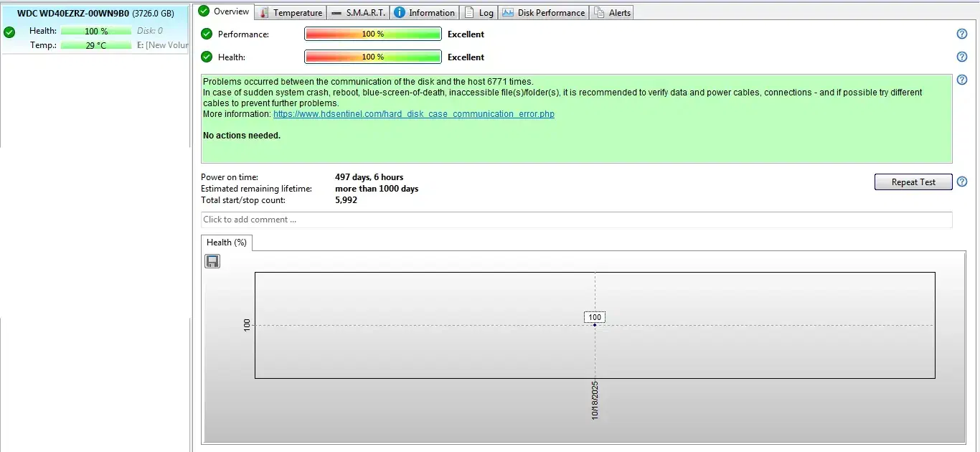Viewport: 980px width, 452px height.
Task: Go to the Information tab
Action: pos(424,12)
